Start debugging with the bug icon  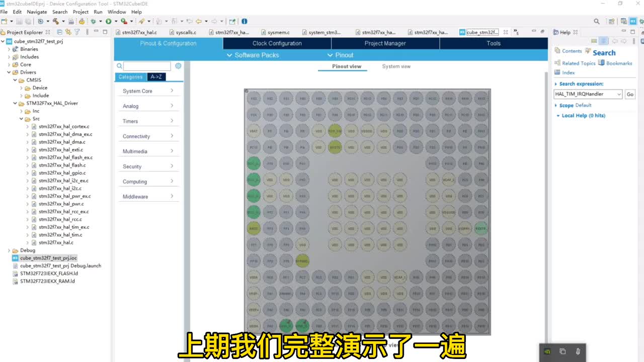[93, 21]
